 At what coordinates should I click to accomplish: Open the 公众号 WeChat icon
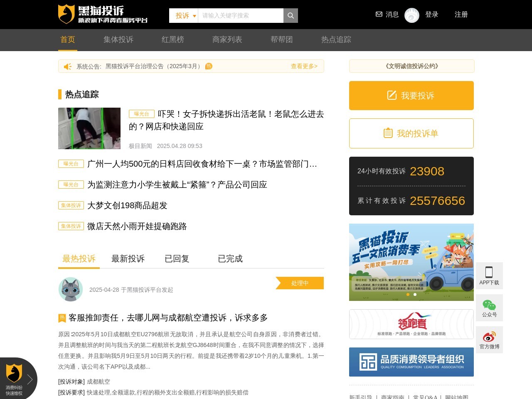coord(489,305)
